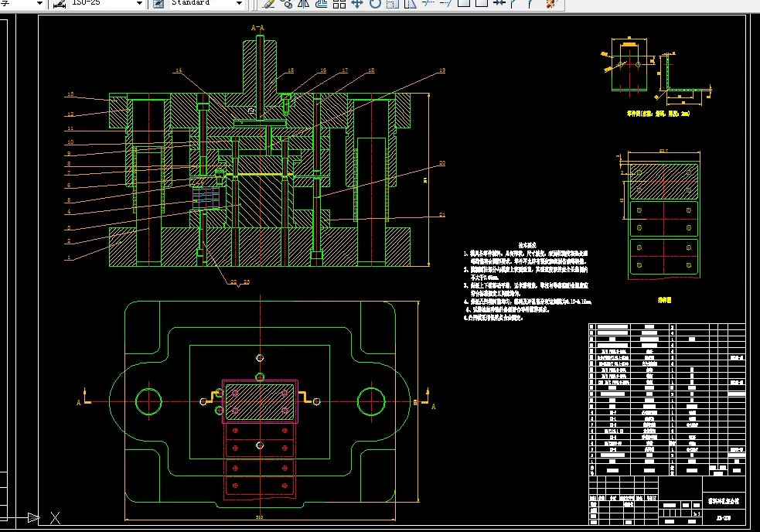Viewport: 760px width, 532px height.
Task: Activate the Mirror tool
Action: 304,3
